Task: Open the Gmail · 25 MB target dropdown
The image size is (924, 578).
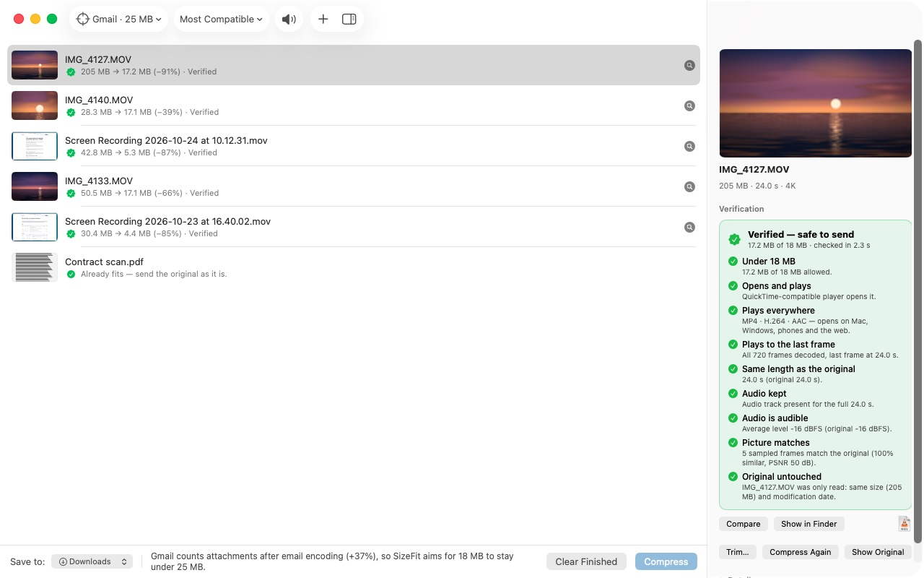Action: (119, 20)
